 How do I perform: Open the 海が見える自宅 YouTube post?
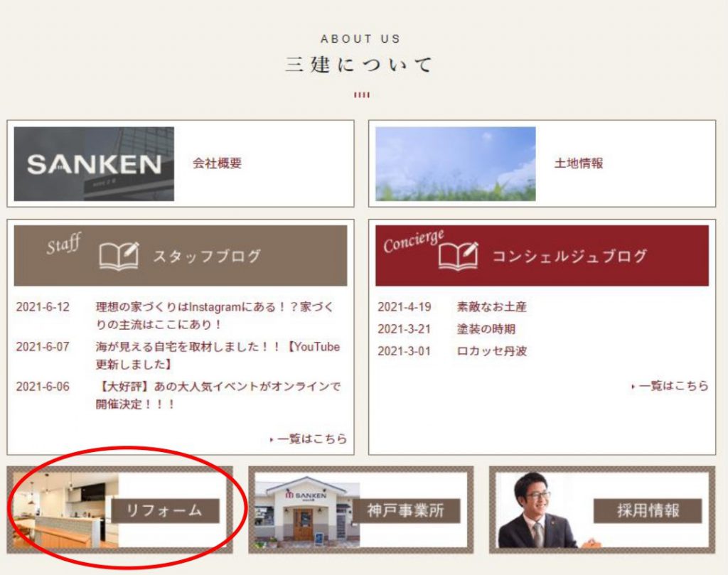[x=218, y=355]
